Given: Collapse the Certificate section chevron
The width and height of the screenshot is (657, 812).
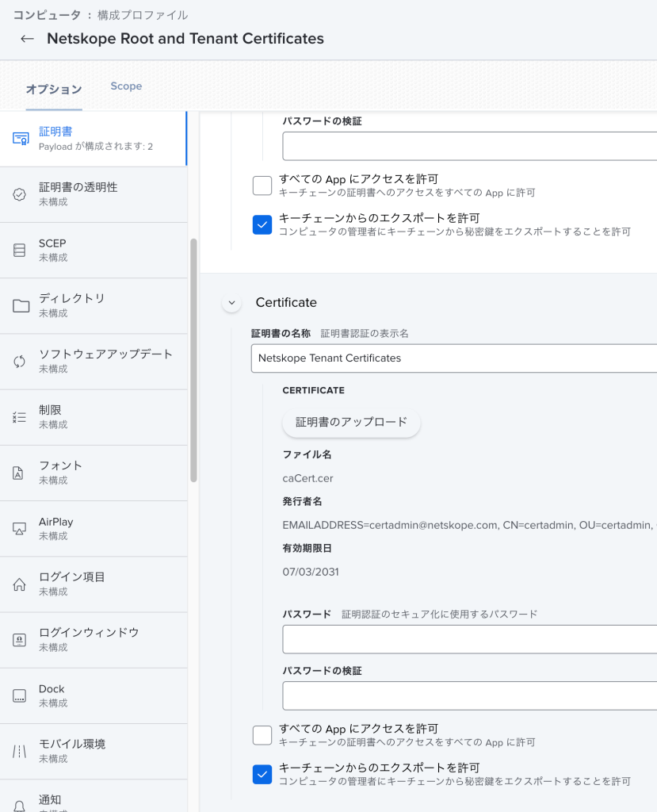Looking at the screenshot, I should (232, 302).
